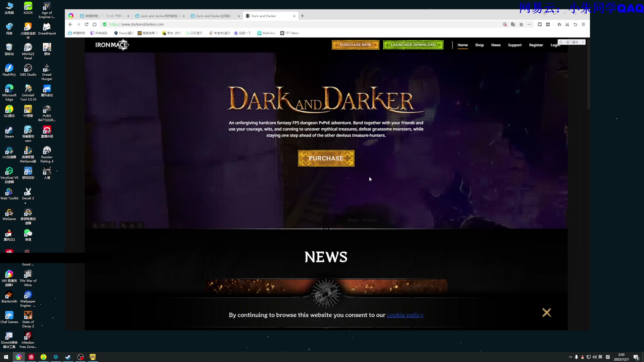Click the green security shield icon
Screen dimensions: 644x362
[105, 24]
